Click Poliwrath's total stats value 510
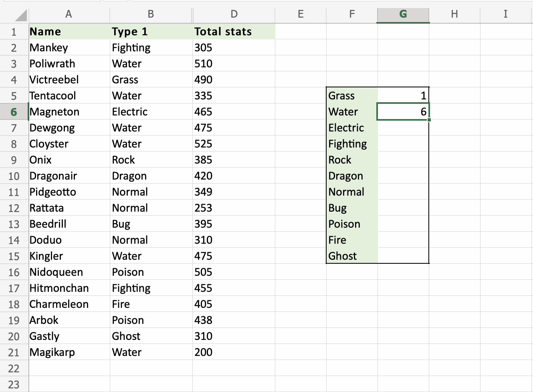 233,64
